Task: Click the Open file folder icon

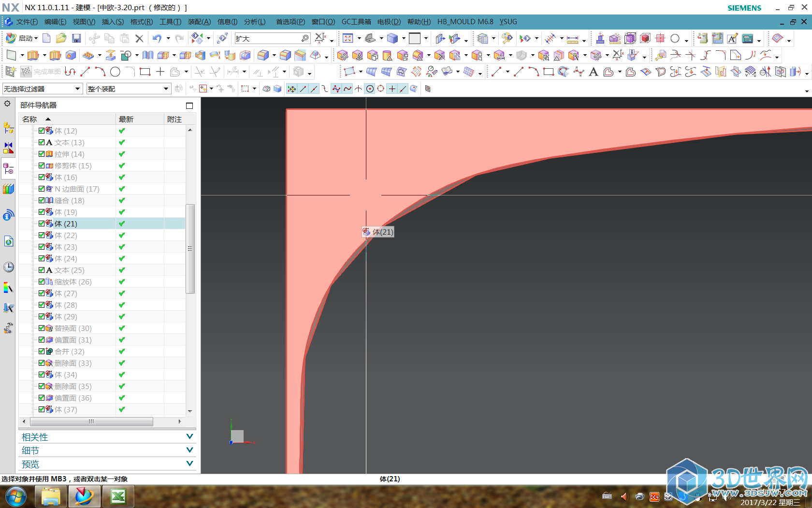Action: point(61,38)
